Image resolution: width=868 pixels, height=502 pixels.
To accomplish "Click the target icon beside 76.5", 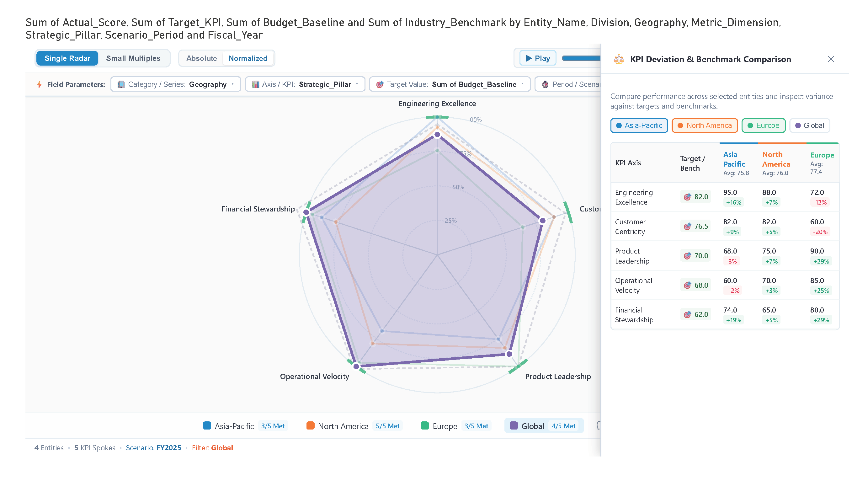I will click(x=687, y=226).
